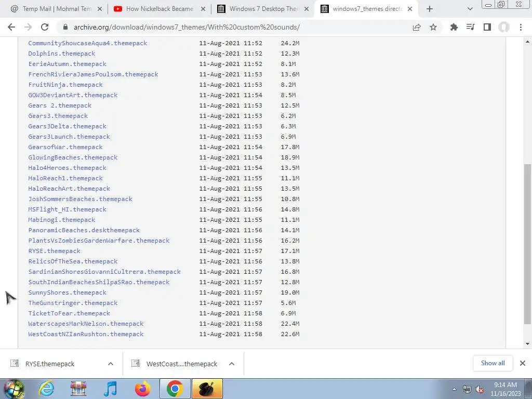Reload the archive.org page
The width and height of the screenshot is (532, 399).
45,27
